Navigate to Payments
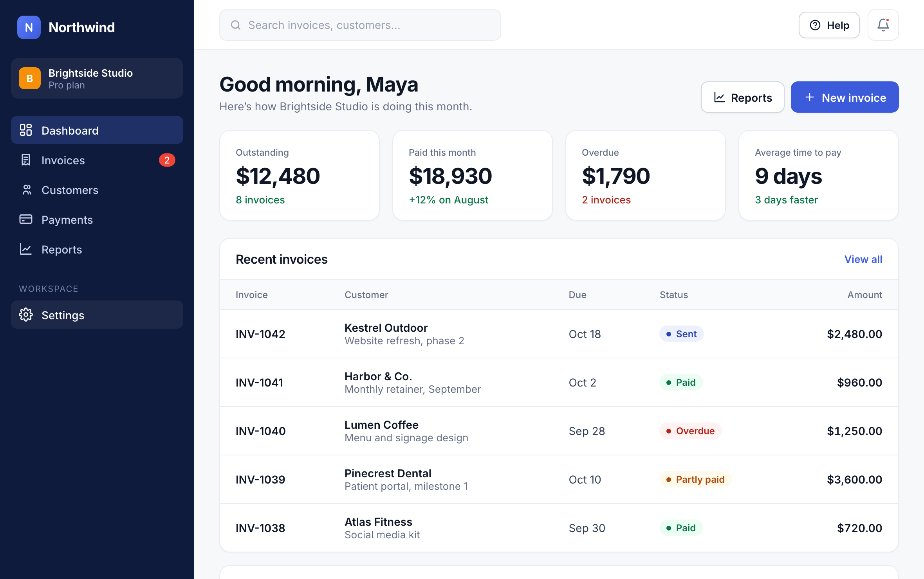Viewport: 924px width, 579px height. [97, 219]
